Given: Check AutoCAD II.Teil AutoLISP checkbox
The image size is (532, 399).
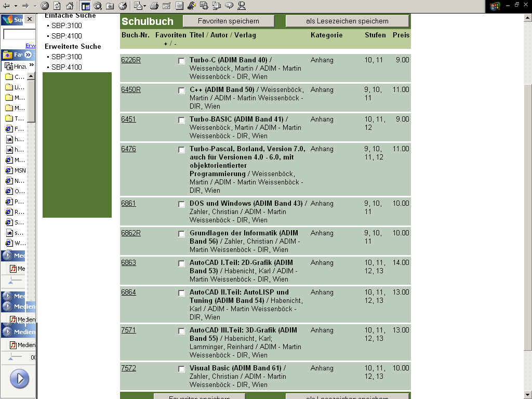Looking at the screenshot, I should [181, 293].
